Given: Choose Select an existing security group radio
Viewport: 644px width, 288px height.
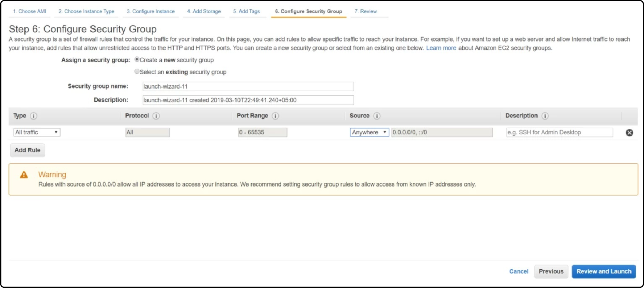Looking at the screenshot, I should 137,71.
